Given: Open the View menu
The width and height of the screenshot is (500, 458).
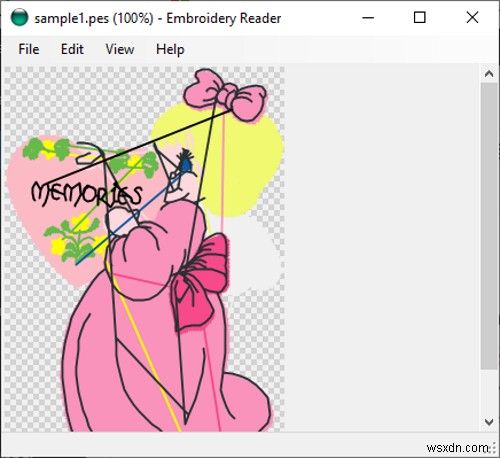Looking at the screenshot, I should pos(120,49).
